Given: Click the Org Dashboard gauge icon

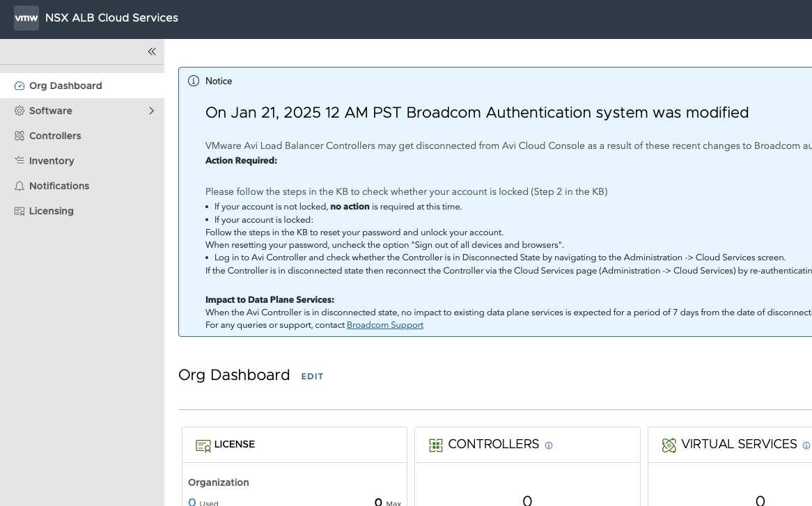Looking at the screenshot, I should tap(19, 86).
